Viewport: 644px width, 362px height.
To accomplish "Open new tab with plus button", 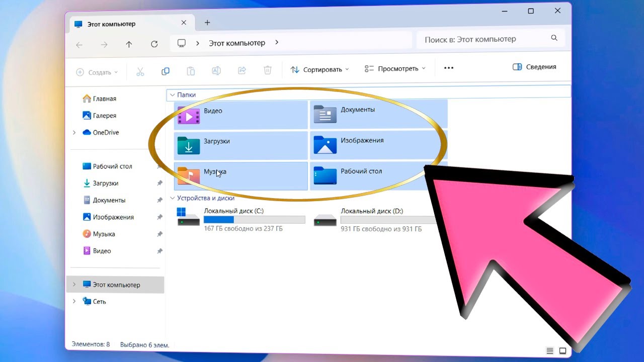I will coord(207,23).
